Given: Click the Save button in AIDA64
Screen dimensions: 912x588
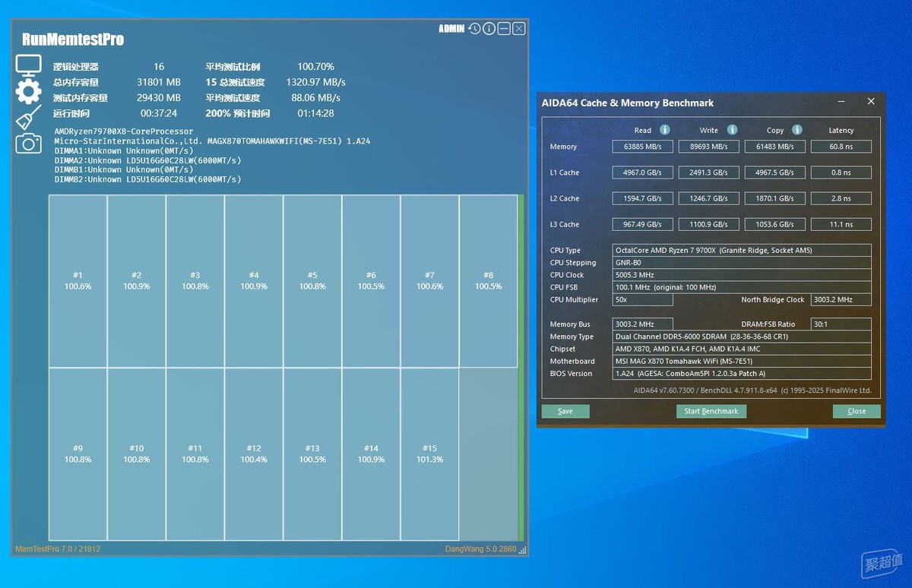Looking at the screenshot, I should pos(565,411).
